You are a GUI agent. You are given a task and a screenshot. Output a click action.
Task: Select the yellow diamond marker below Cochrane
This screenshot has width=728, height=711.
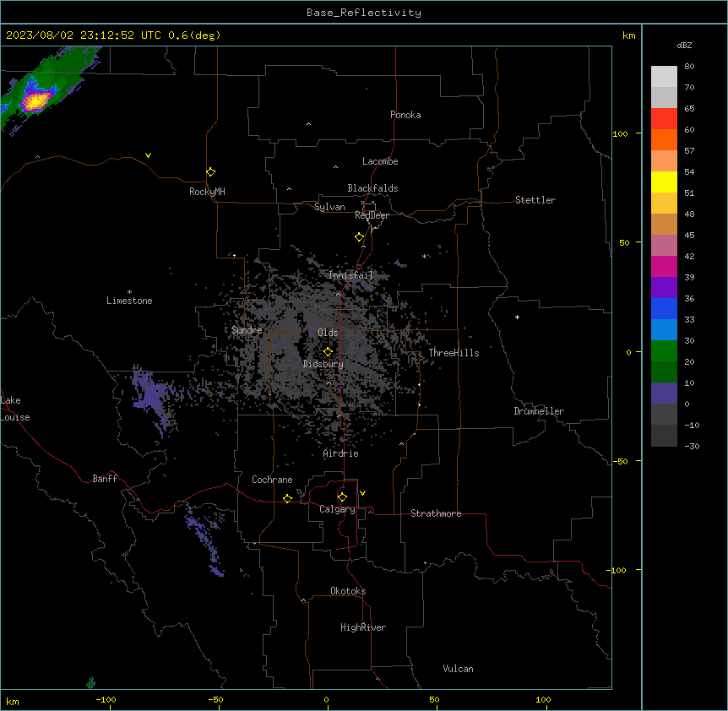tap(287, 498)
